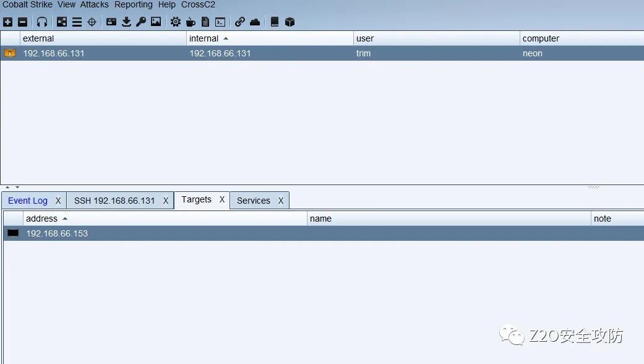Click the cube about icon

coord(290,22)
